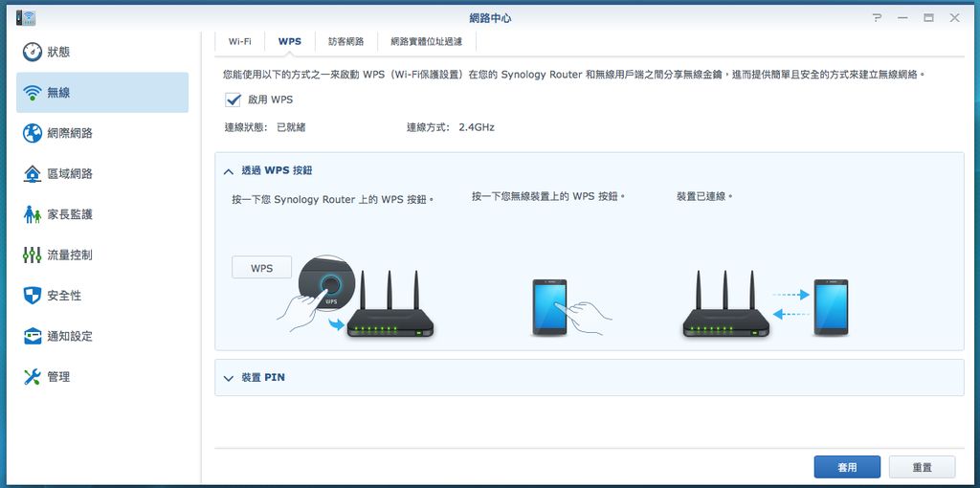
Task: Click the 啟用 WPS label text
Action: click(270, 100)
